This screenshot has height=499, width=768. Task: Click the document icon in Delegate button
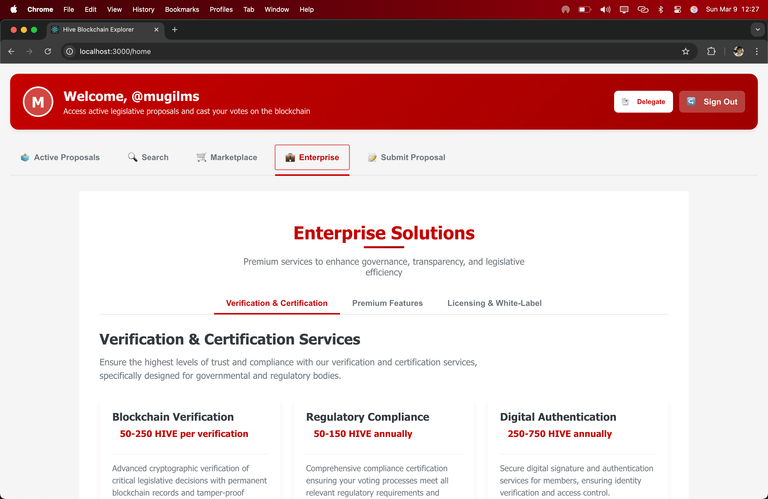[x=625, y=102]
